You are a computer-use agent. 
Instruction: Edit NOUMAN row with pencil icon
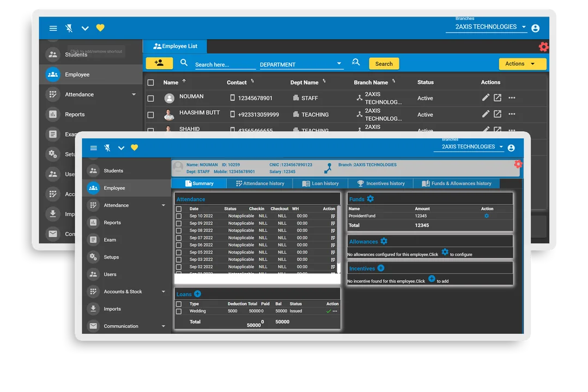tap(485, 98)
